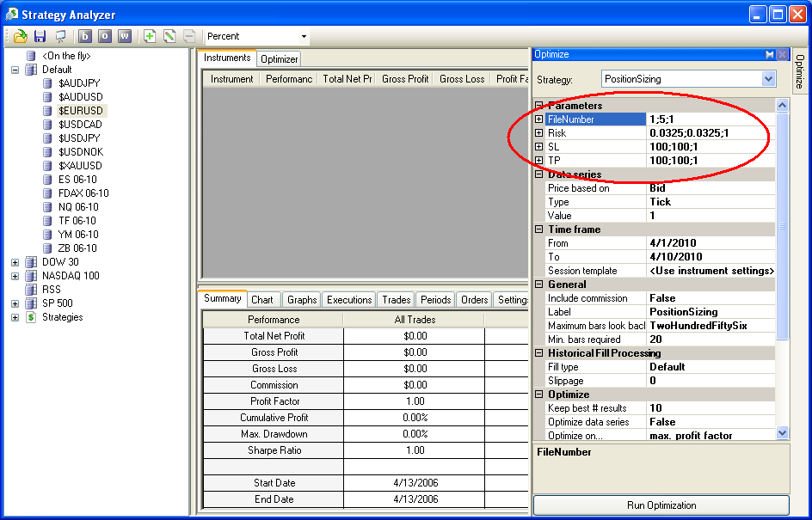
Task: Collapse the Historical Fill Processing section
Action: pos(539,353)
